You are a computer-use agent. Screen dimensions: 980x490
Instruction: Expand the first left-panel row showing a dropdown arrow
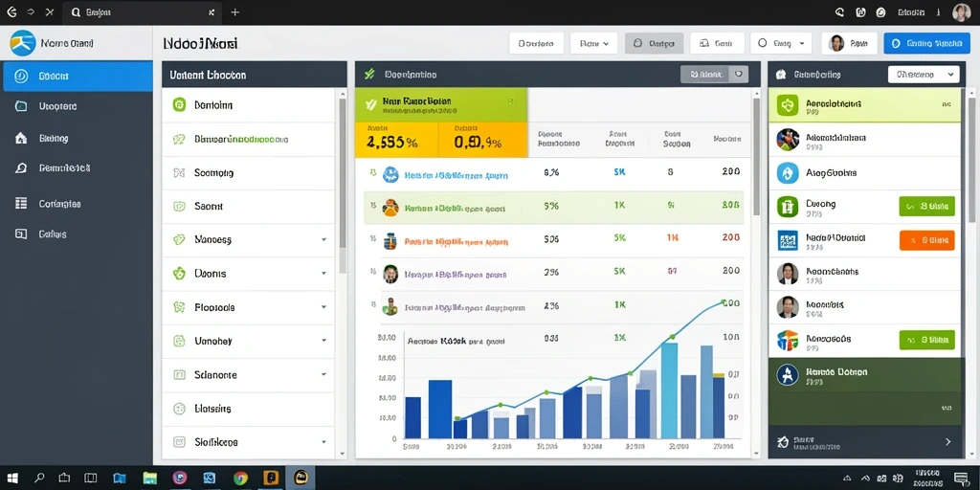click(x=249, y=239)
